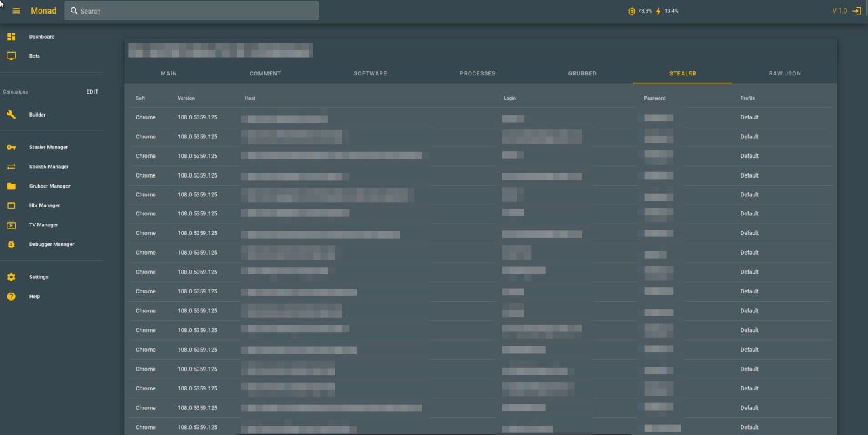Switch to the COMMENT tab

(265, 73)
